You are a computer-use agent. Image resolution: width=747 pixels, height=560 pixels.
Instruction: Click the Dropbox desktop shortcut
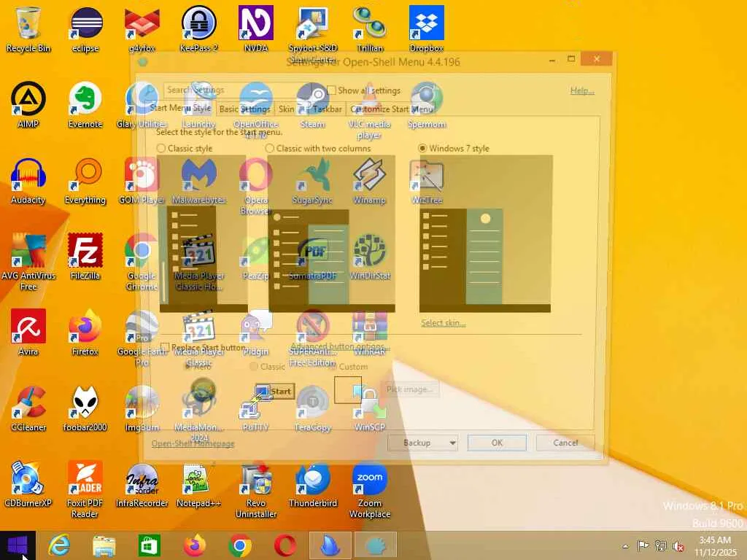(426, 29)
